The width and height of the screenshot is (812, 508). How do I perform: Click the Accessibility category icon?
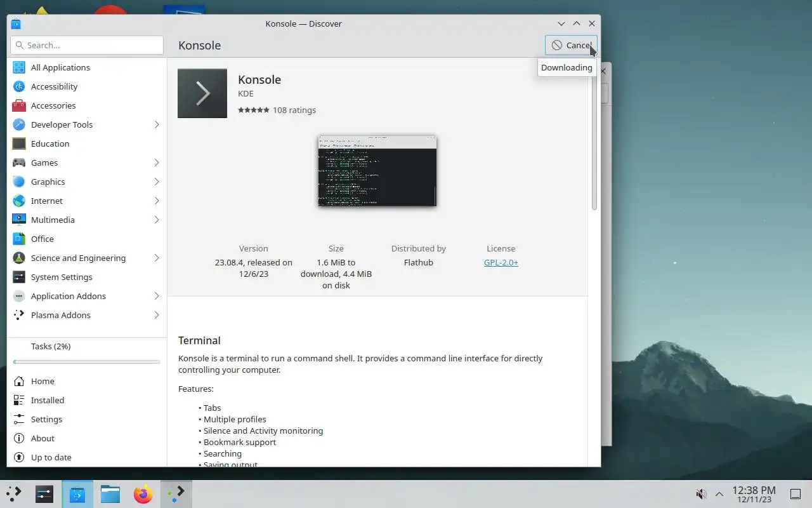pyautogui.click(x=19, y=86)
